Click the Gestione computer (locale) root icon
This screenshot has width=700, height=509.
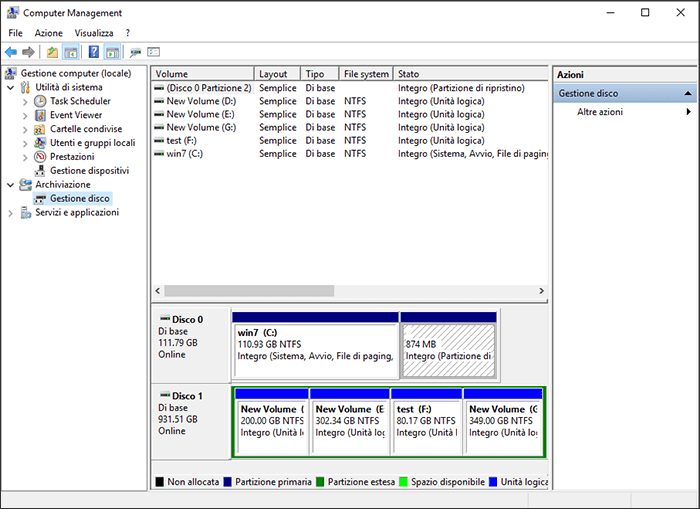coord(11,73)
